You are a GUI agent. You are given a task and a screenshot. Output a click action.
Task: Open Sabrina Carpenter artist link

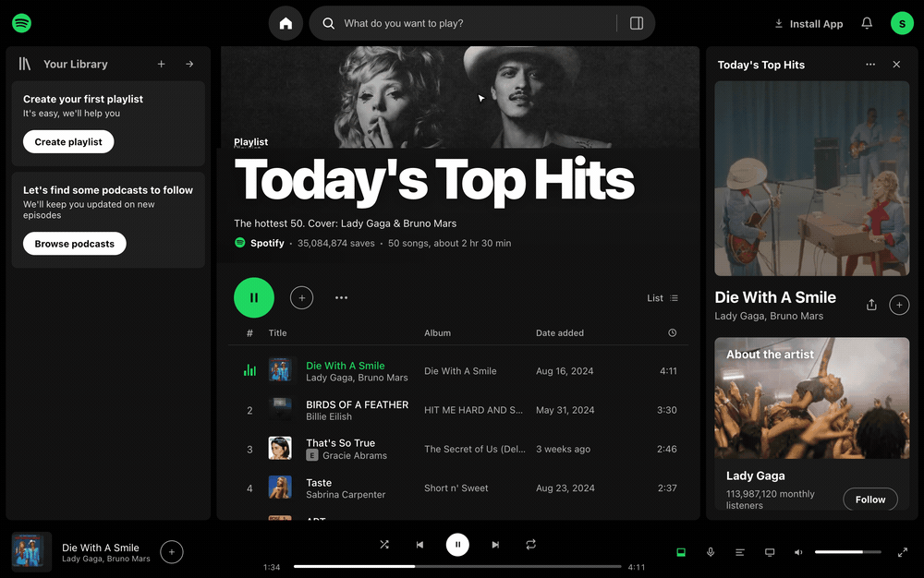346,495
